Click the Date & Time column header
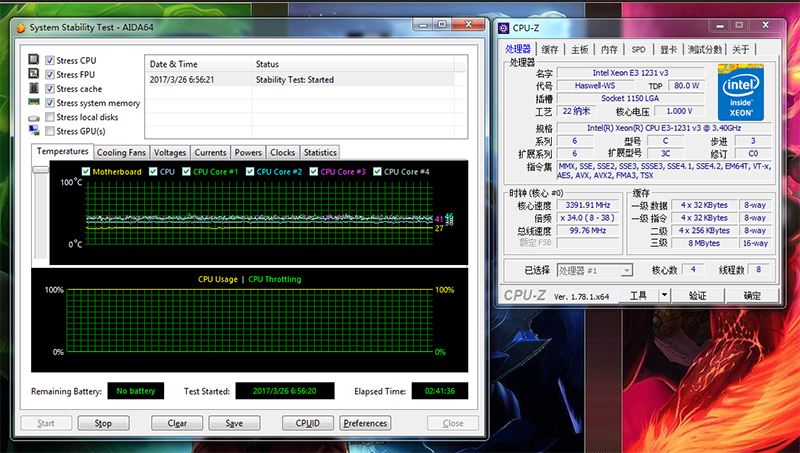Viewport: 800px width, 453px height. 198,64
